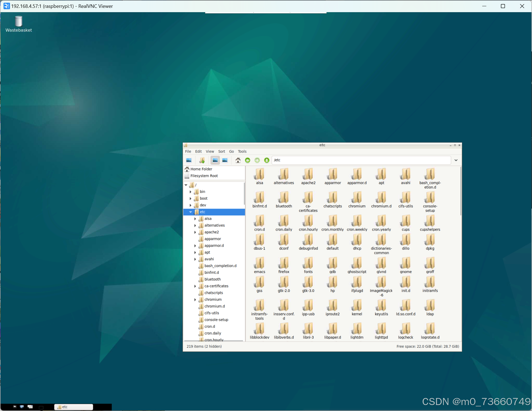Open the Sort menu
532x411 pixels.
click(222, 152)
